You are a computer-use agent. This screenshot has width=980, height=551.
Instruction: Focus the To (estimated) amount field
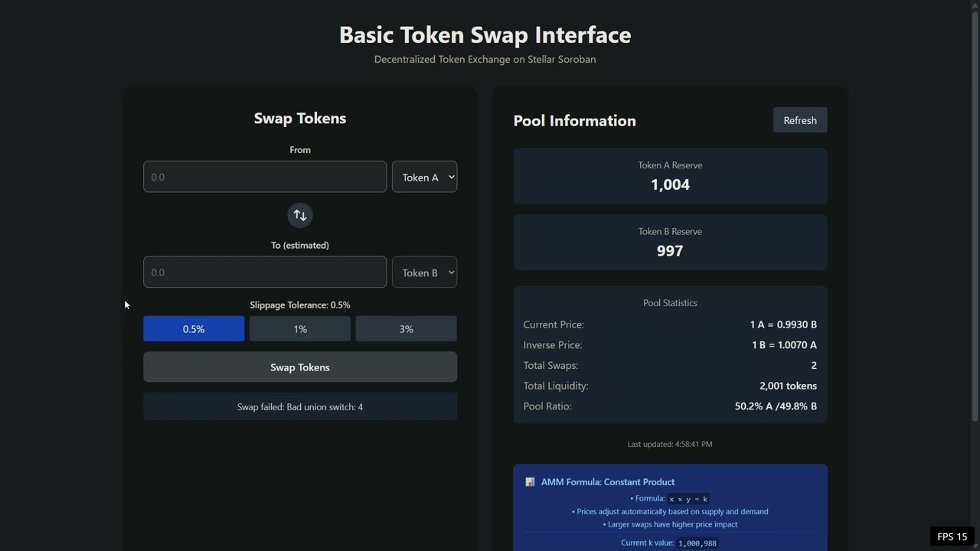click(265, 272)
